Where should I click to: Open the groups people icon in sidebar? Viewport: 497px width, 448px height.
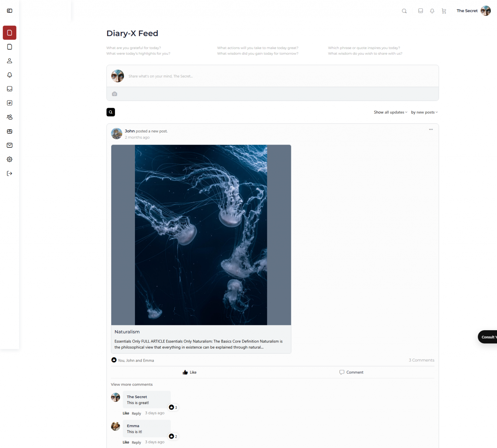(x=9, y=117)
